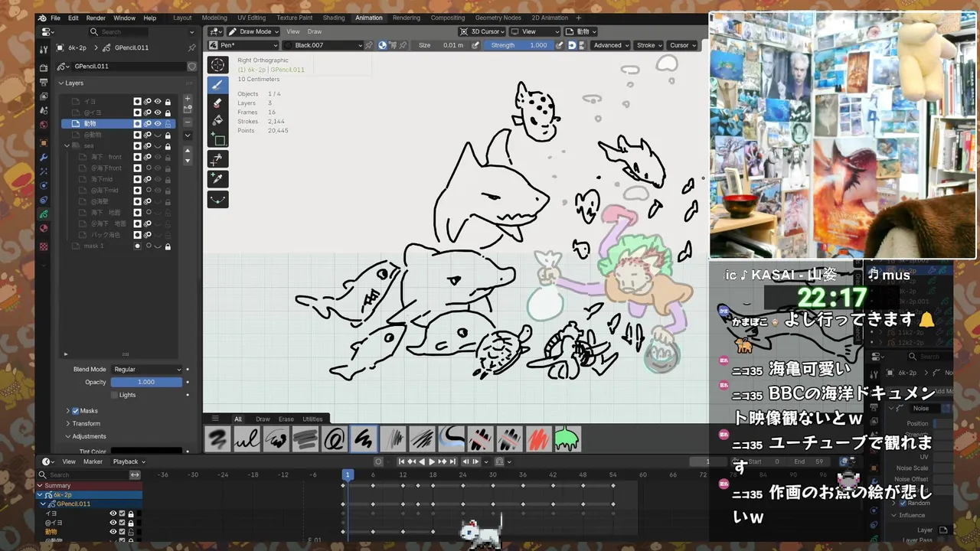Play the animation forward
The image size is (980, 551).
click(432, 461)
